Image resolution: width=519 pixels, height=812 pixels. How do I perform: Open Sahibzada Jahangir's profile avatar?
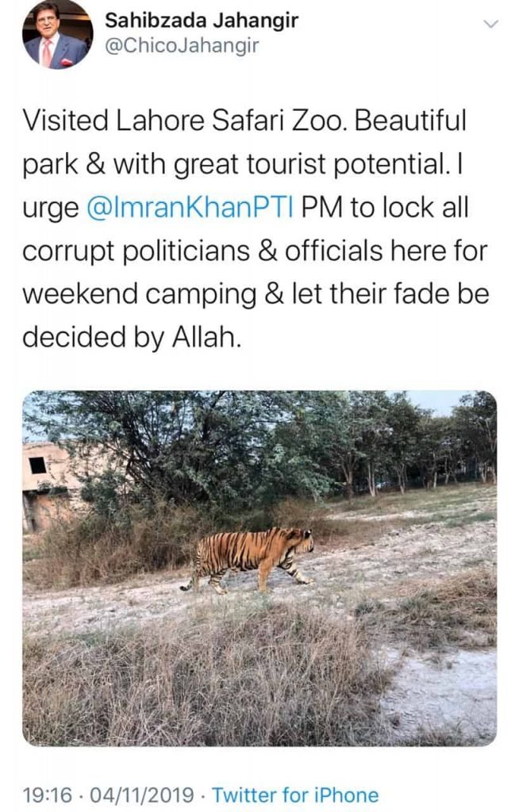[56, 35]
